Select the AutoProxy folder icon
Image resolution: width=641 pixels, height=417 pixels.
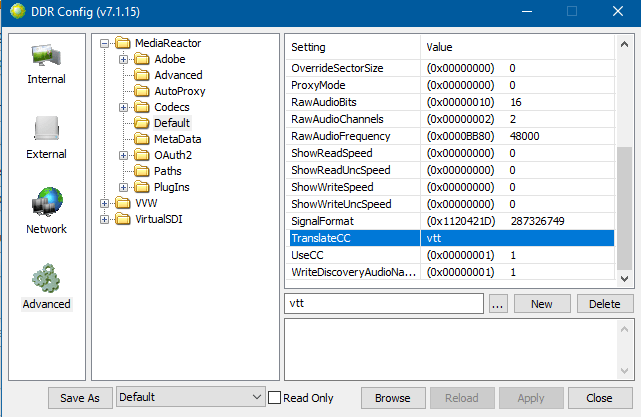[x=142, y=91]
